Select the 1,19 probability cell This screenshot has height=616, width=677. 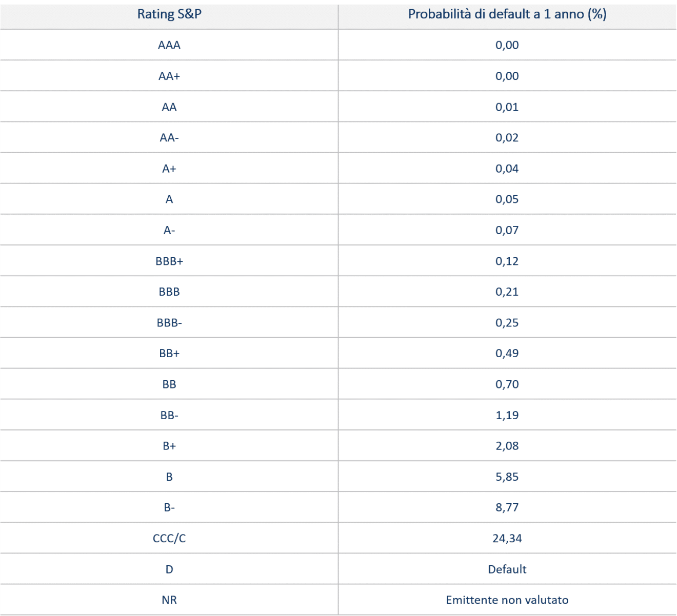tap(507, 415)
